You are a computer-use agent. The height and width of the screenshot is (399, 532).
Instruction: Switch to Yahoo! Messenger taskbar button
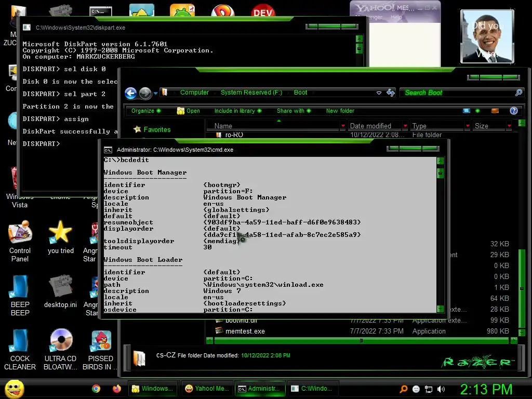click(207, 389)
